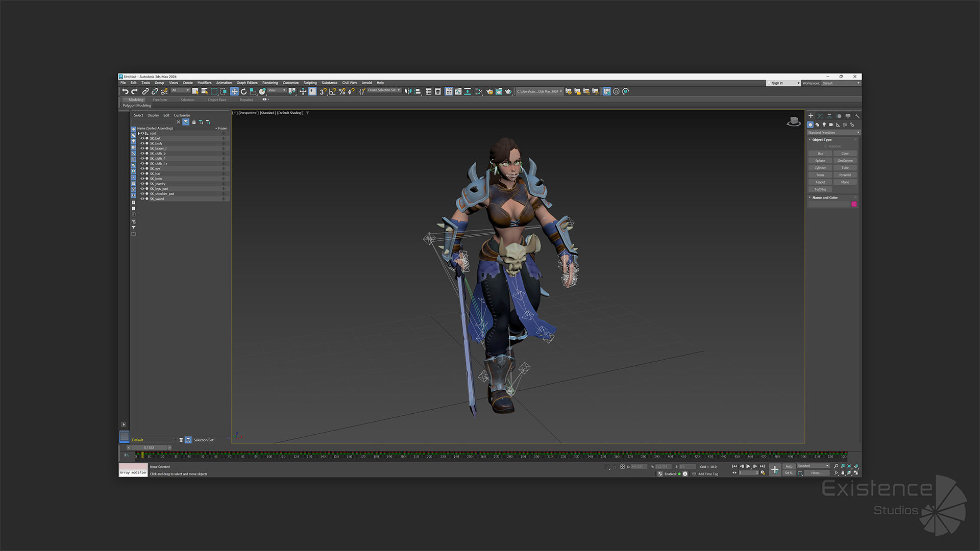This screenshot has height=551, width=980.
Task: Open the scene explorer Display menu
Action: tap(153, 115)
